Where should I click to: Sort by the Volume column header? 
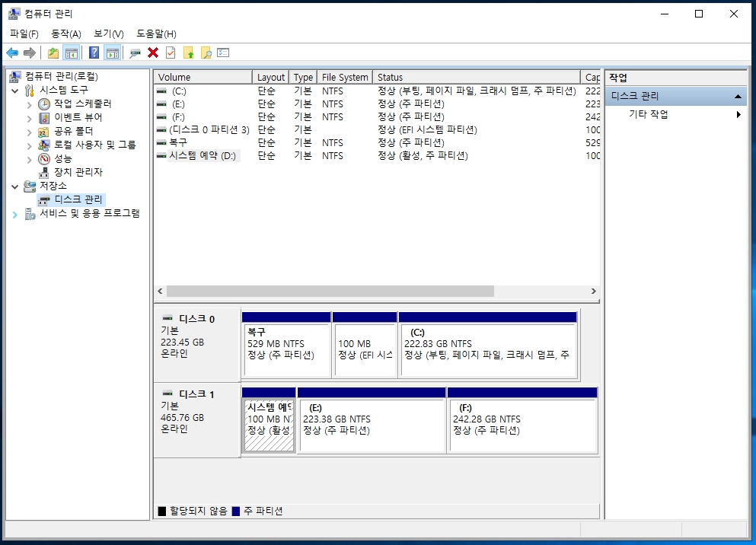pos(203,77)
